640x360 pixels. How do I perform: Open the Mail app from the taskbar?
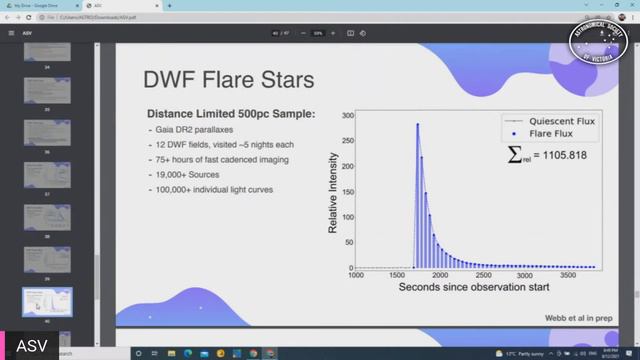(204, 353)
